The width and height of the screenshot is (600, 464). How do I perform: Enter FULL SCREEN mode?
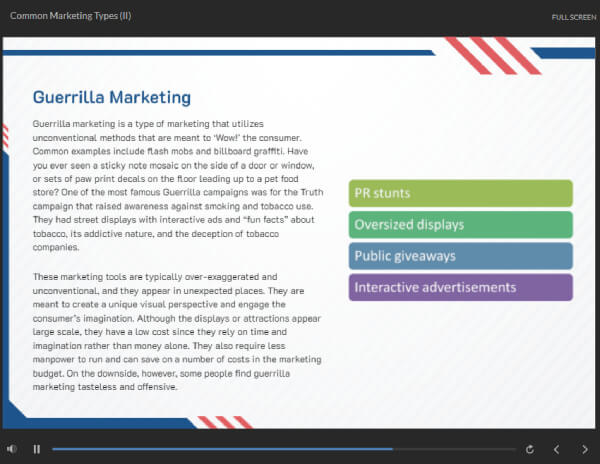[573, 17]
